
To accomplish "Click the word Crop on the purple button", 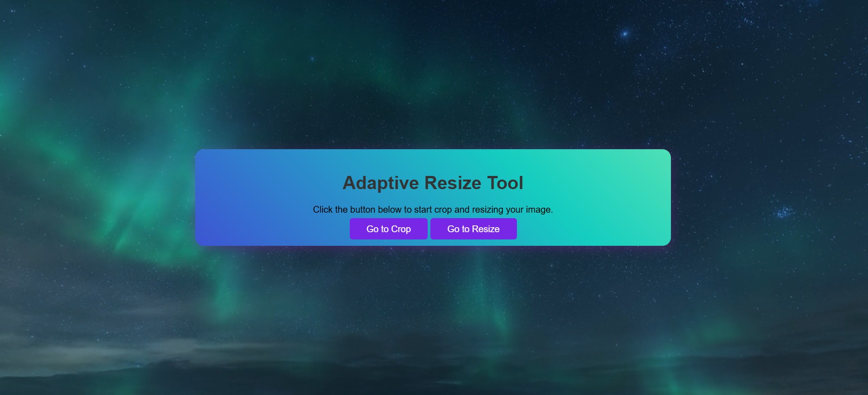I will (400, 229).
